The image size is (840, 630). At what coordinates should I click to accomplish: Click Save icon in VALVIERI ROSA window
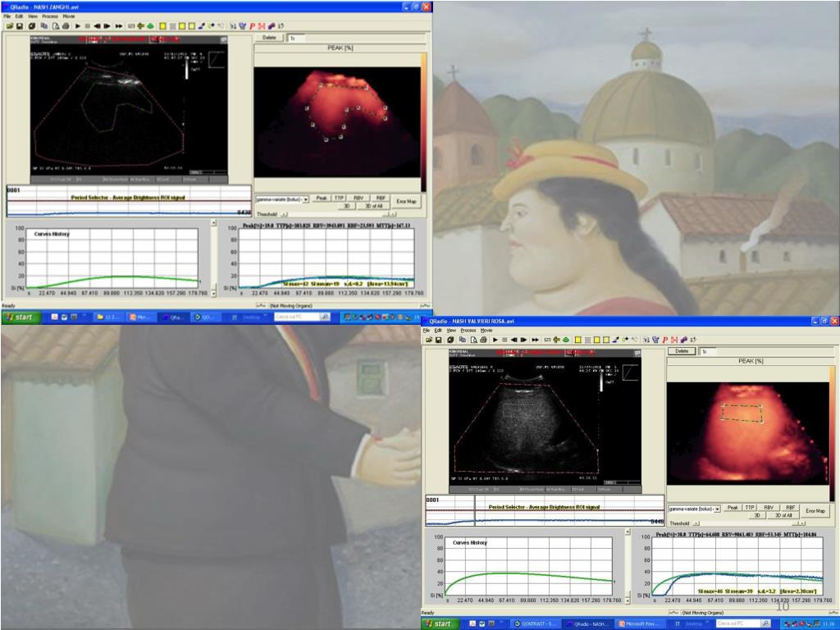point(438,340)
